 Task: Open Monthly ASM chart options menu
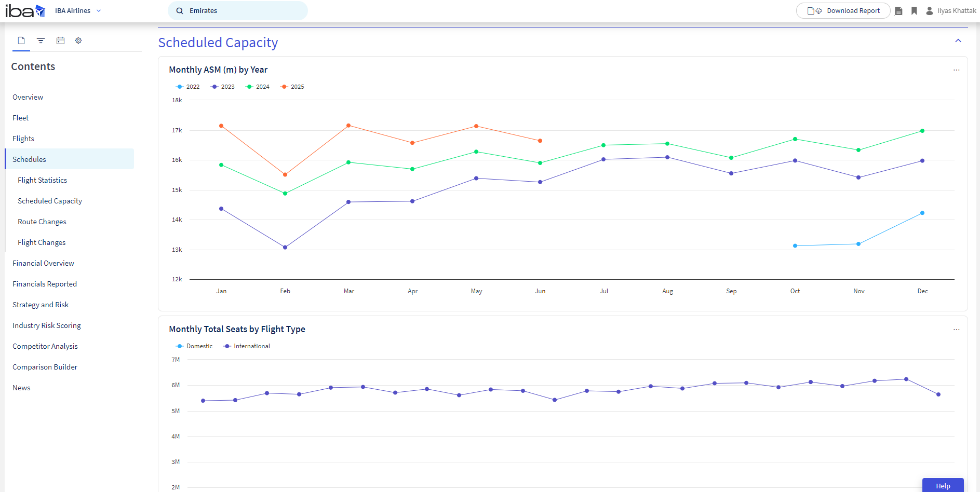pos(957,70)
